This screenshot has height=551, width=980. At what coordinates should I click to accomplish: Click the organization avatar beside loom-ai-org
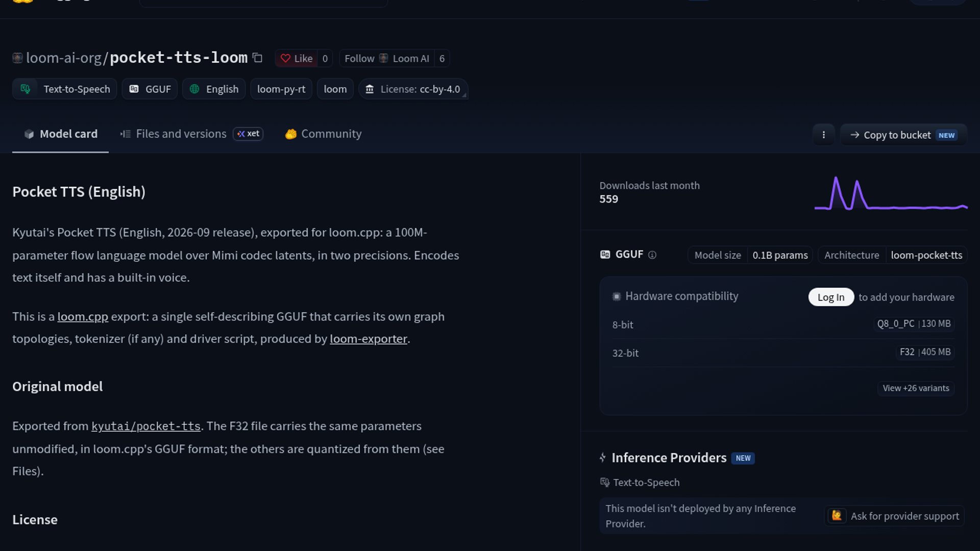17,58
